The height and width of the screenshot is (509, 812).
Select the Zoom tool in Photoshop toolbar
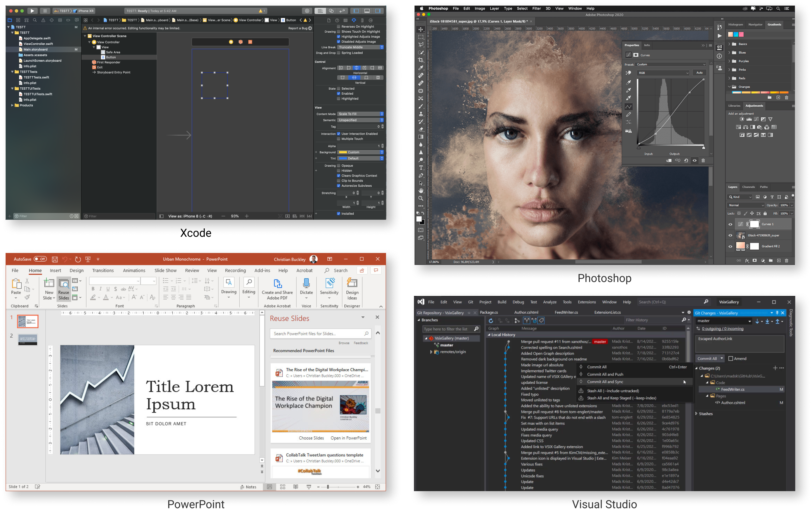click(x=421, y=198)
